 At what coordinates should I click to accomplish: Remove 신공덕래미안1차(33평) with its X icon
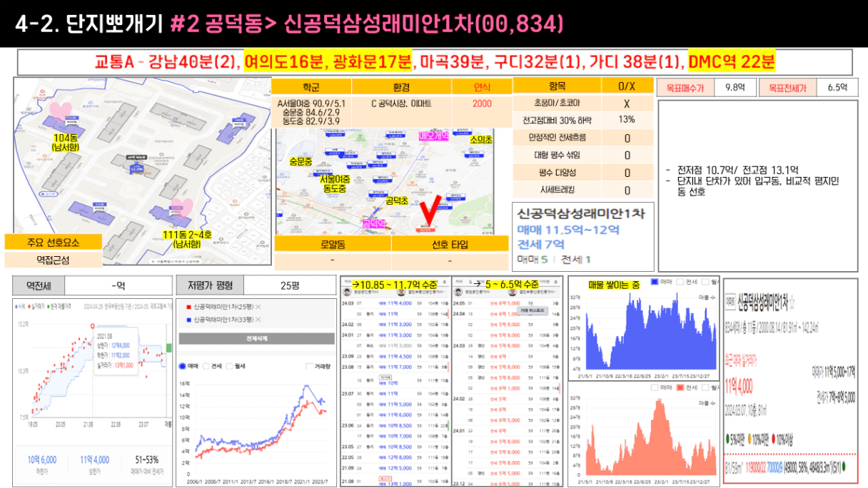click(259, 320)
